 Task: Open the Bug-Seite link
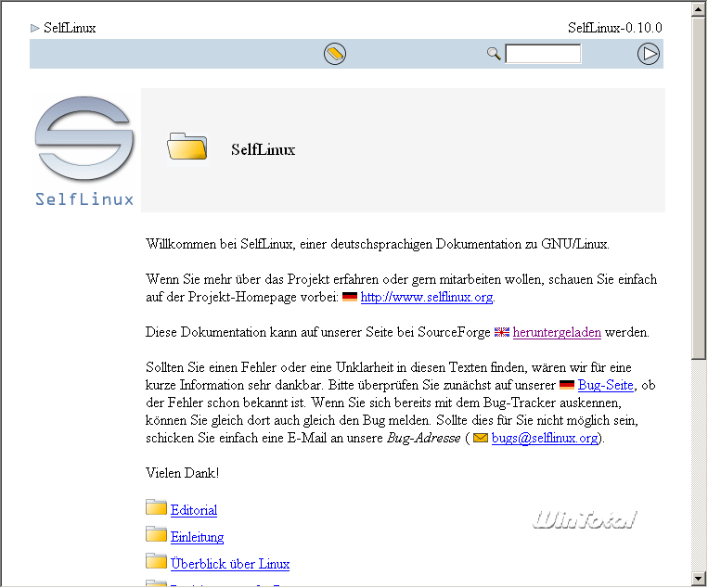pos(606,385)
